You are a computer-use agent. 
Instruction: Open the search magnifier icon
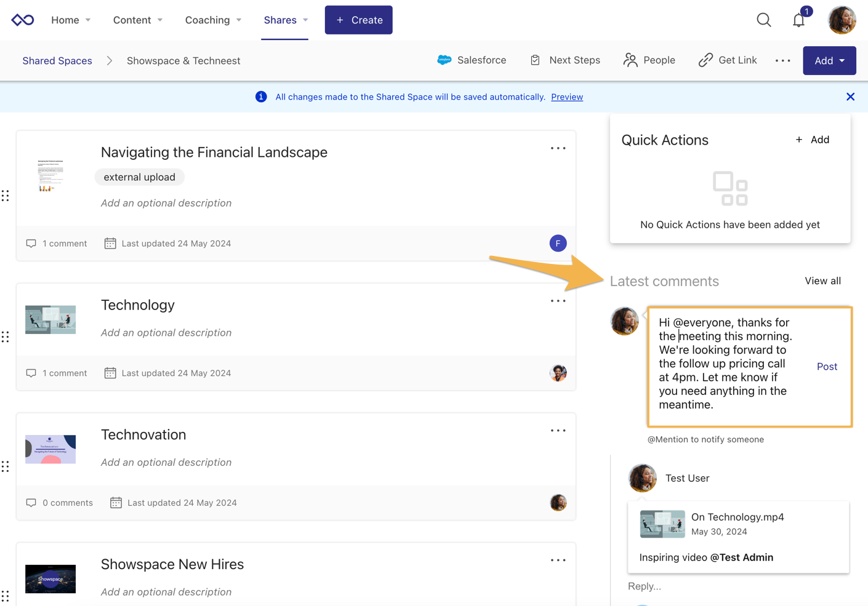click(763, 20)
